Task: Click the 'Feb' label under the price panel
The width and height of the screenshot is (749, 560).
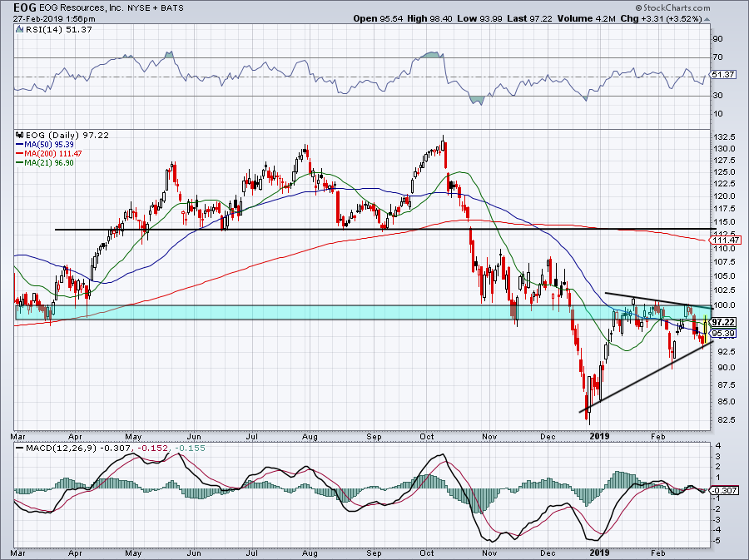Action: (658, 436)
